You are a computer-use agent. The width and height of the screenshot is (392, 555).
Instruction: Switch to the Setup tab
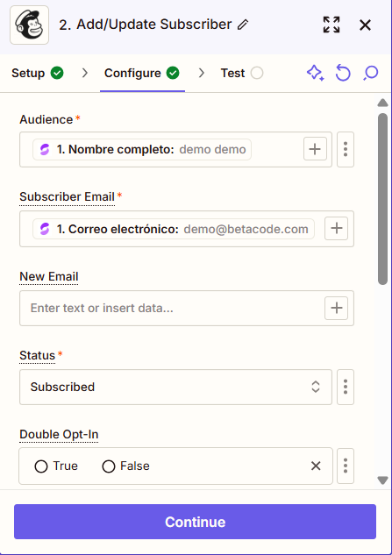(38, 74)
